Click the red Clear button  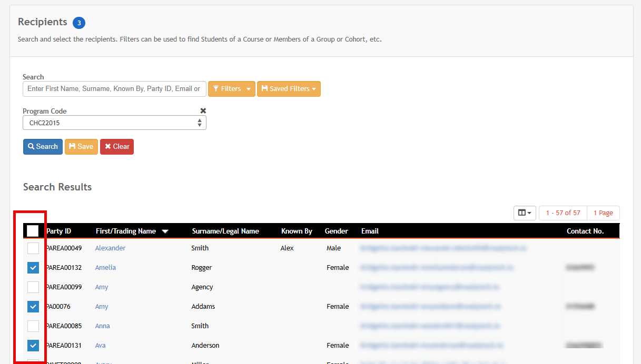point(117,147)
